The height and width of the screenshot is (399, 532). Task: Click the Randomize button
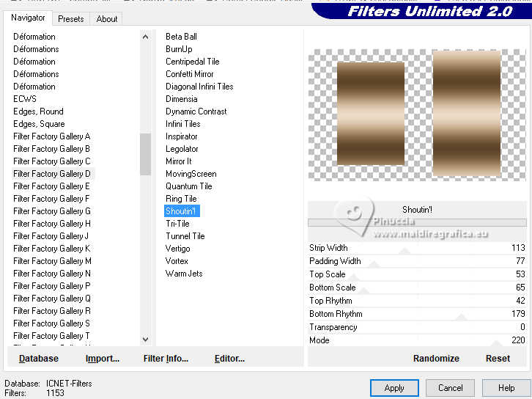(x=436, y=359)
